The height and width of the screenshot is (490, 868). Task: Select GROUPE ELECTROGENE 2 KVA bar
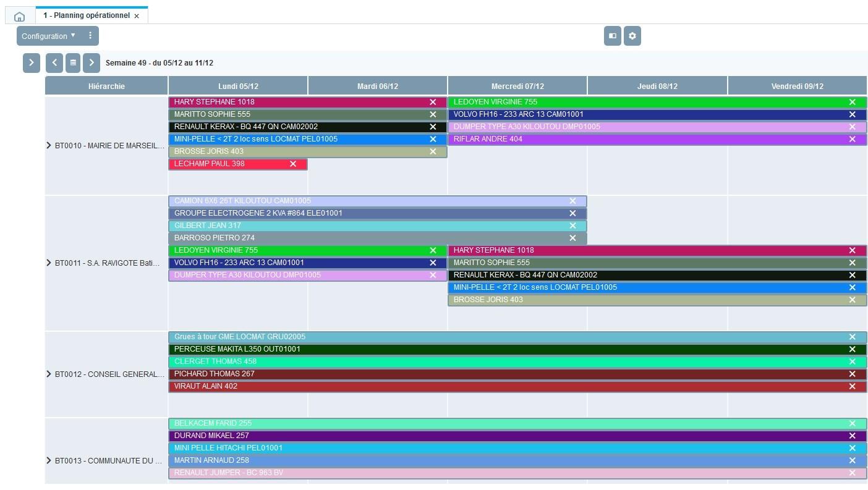click(378, 213)
